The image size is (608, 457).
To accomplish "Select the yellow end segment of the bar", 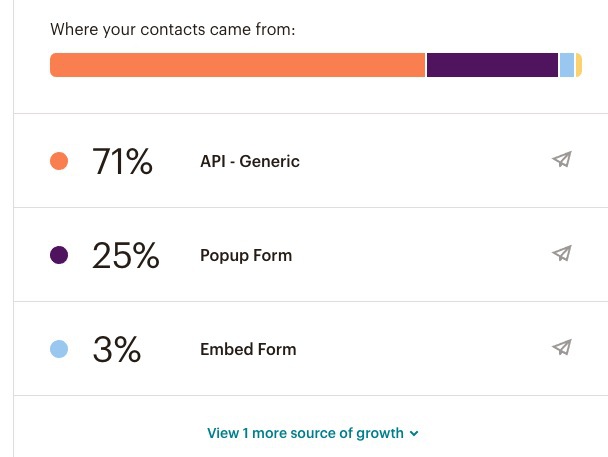I will 579,65.
